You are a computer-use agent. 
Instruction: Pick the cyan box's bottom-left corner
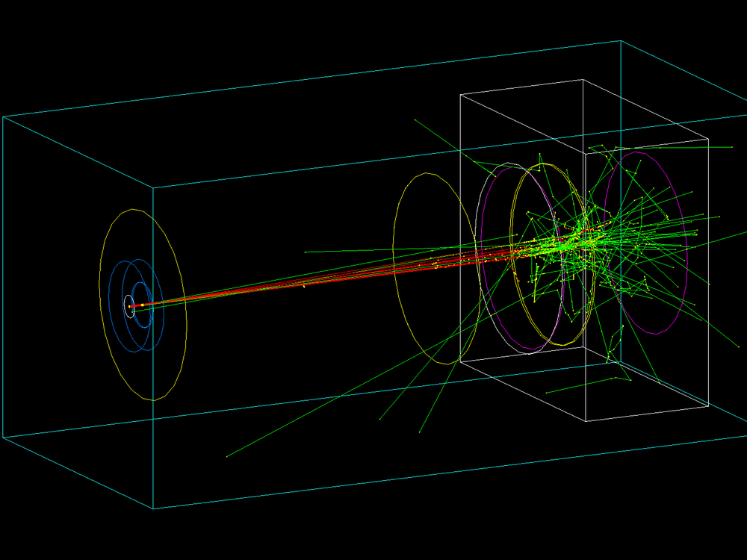point(3,437)
